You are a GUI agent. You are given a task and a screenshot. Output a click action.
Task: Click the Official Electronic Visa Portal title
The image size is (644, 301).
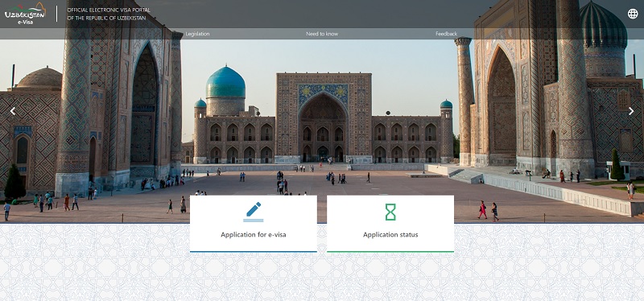point(109,14)
